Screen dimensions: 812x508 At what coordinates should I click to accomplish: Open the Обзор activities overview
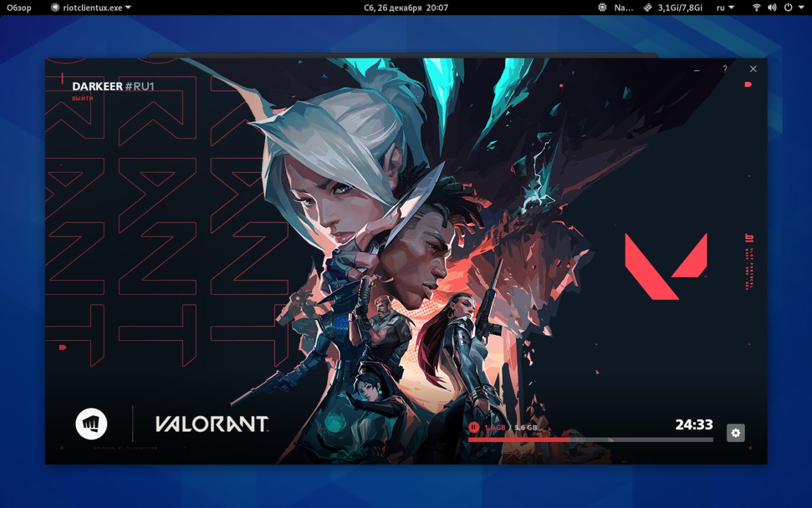(x=19, y=8)
